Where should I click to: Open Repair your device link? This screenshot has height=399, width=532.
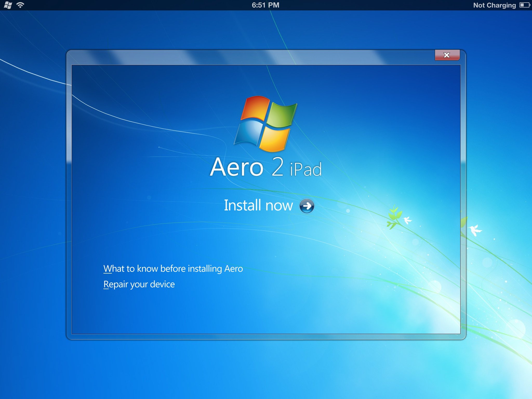point(139,284)
